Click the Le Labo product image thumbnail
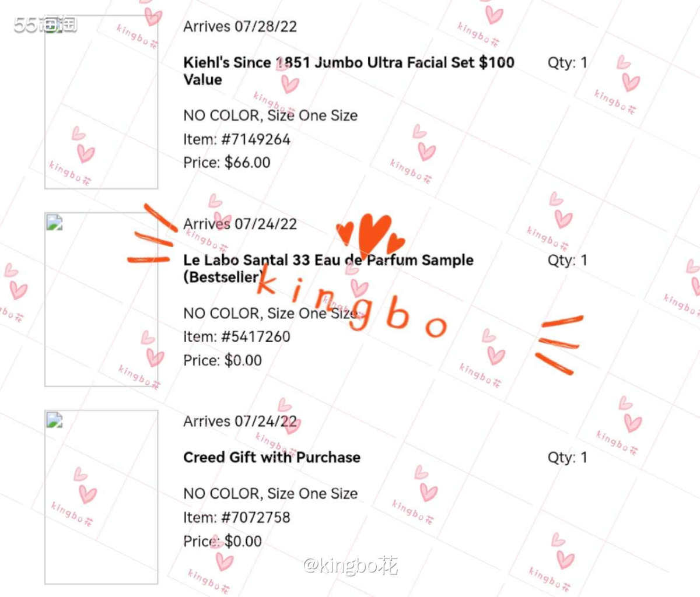Screen dimensions: 700x597 [x=101, y=300]
